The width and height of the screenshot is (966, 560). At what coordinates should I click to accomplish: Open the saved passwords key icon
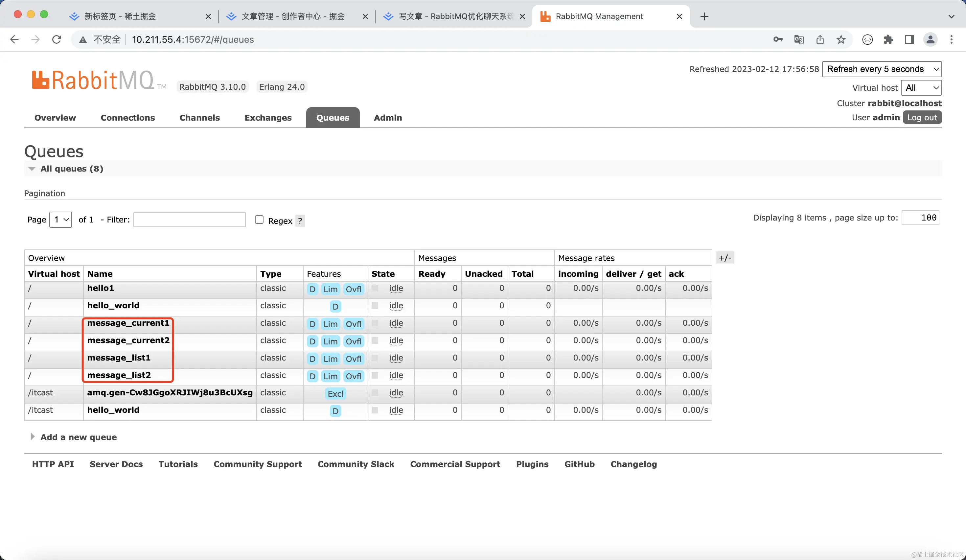778,39
